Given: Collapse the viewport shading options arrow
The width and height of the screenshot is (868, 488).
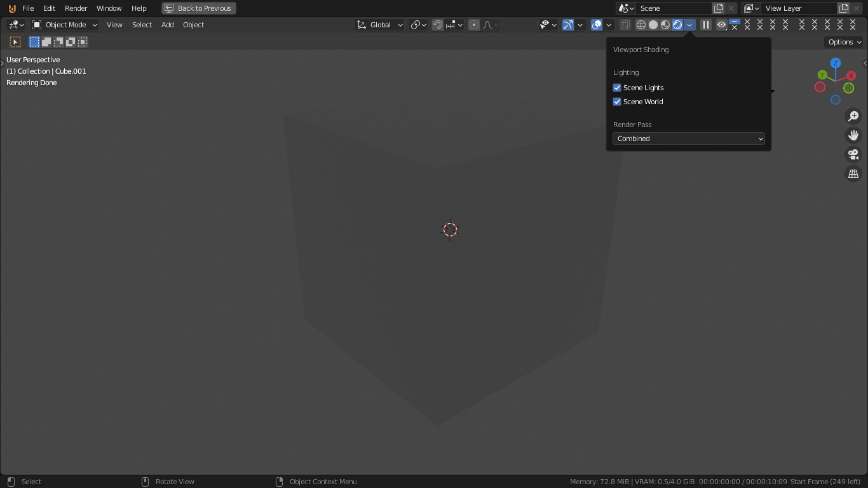Looking at the screenshot, I should pyautogui.click(x=689, y=25).
